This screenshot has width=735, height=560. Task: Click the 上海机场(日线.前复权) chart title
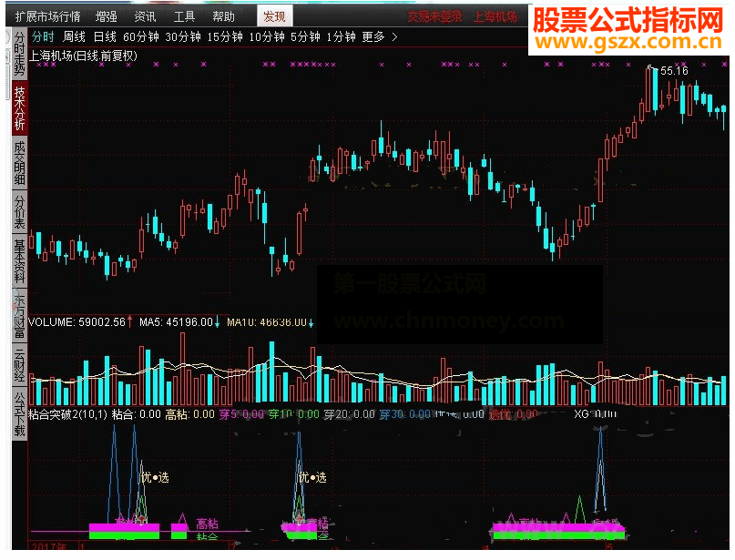pos(84,56)
